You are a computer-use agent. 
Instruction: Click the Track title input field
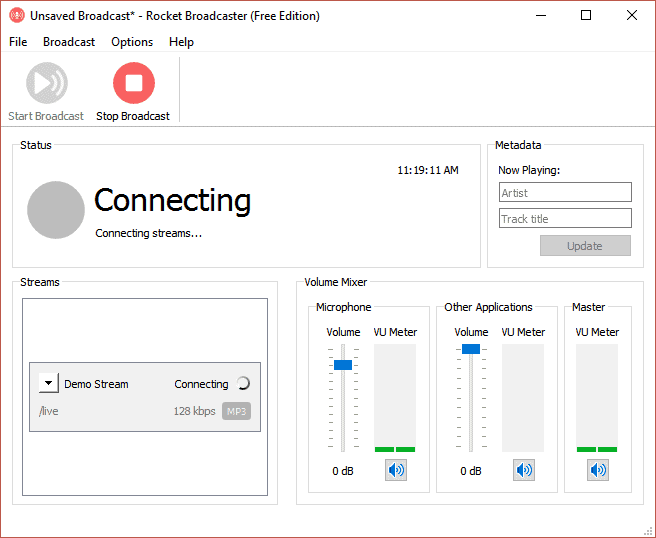coord(565,218)
